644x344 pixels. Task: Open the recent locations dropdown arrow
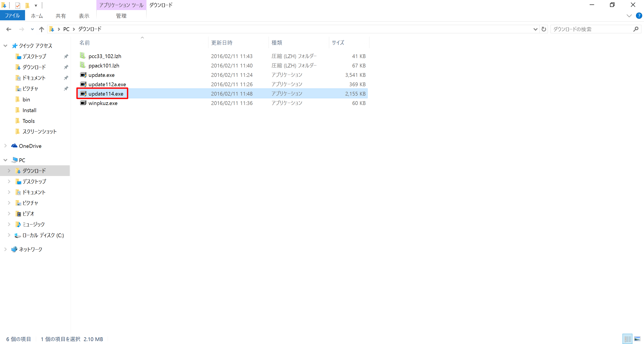click(x=32, y=29)
